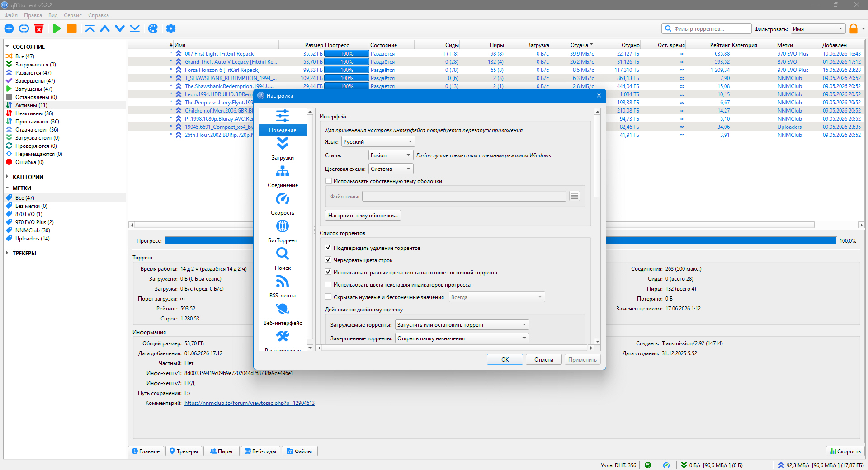Collapse the СОСТОЯНИЕ sidebar section
This screenshot has width=868, height=470.
coord(7,47)
